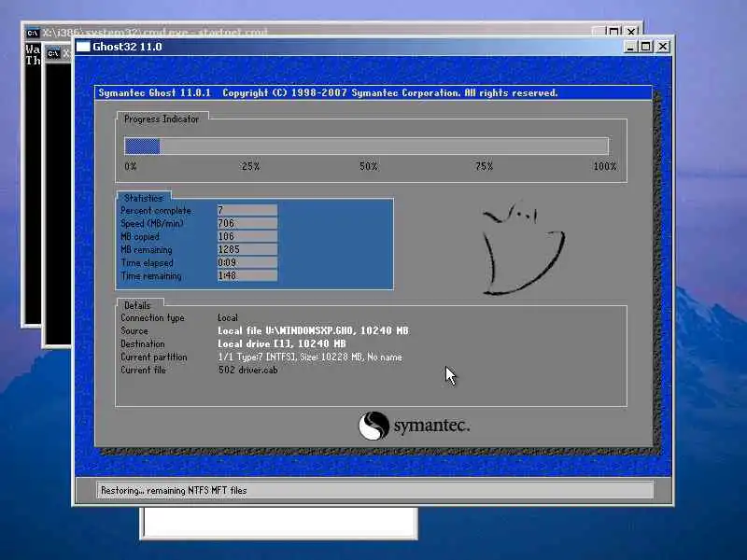The width and height of the screenshot is (747, 560).
Task: Click the 25% progress marker label
Action: [x=250, y=166]
